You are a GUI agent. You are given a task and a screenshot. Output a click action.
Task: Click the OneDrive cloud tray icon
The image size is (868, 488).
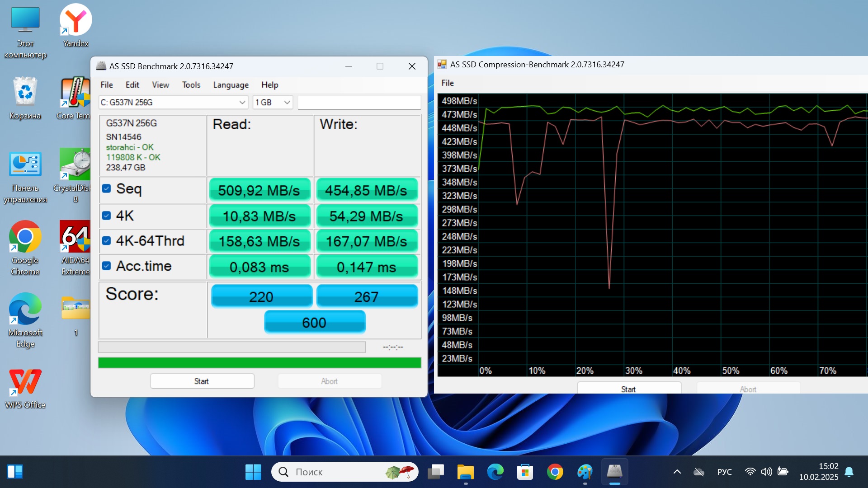coord(699,472)
